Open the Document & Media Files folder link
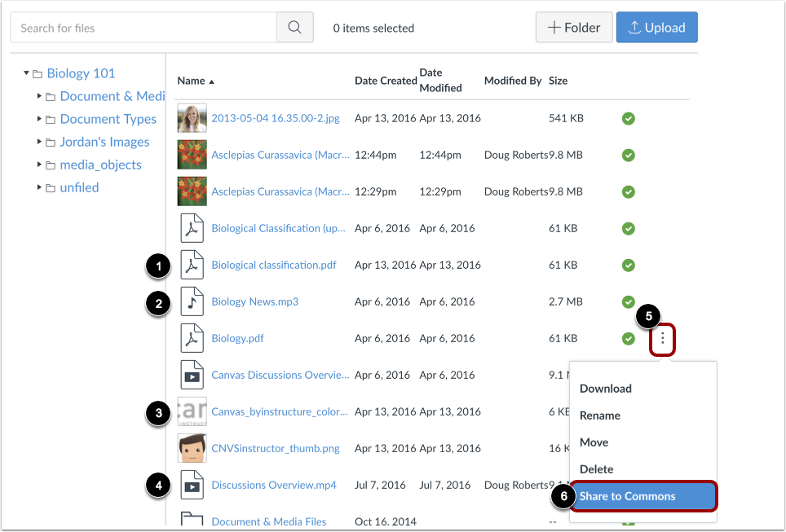 [x=269, y=521]
